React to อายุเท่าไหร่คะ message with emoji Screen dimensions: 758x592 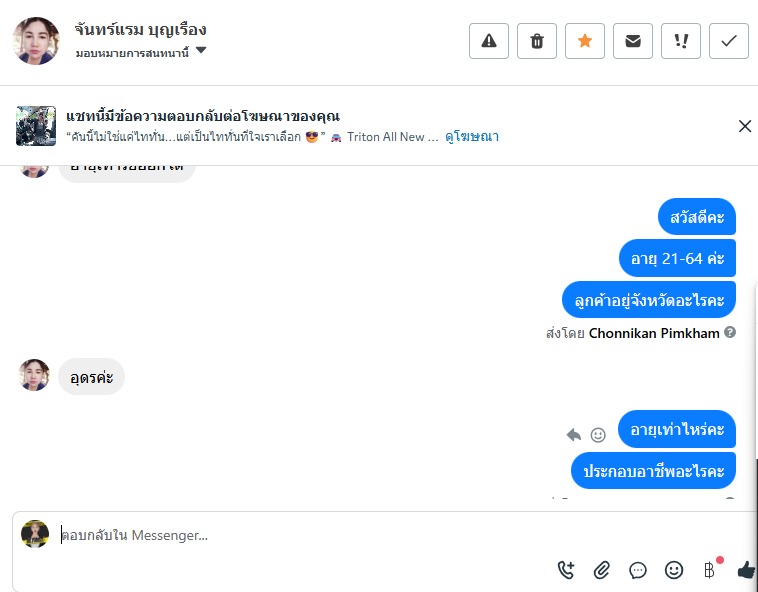pos(598,435)
